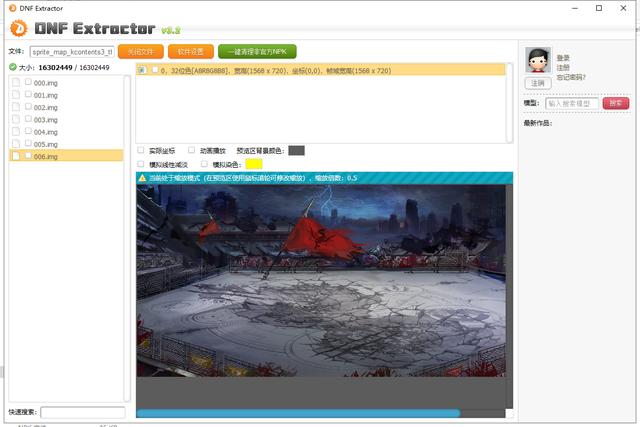The image size is (640, 427).
Task: Click the 快速搜索 quick search field
Action: (x=82, y=412)
